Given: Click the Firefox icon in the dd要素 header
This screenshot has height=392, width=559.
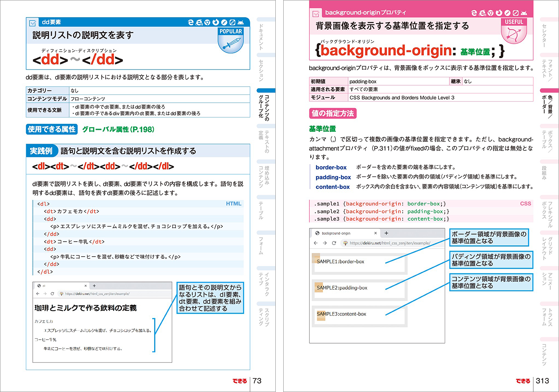Looking at the screenshot, I should (216, 23).
